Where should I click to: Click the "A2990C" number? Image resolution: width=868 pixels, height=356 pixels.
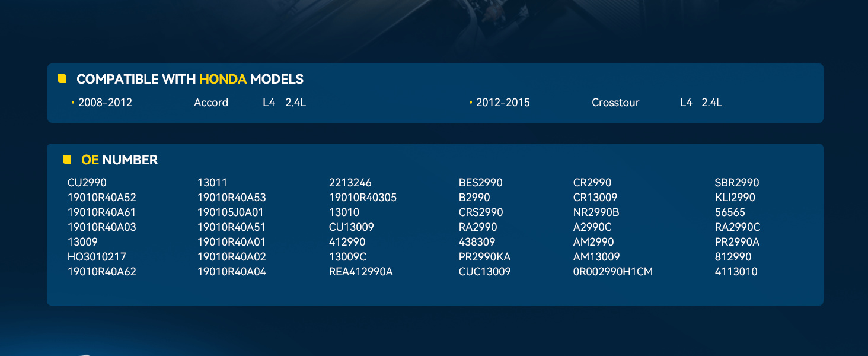[x=592, y=227]
